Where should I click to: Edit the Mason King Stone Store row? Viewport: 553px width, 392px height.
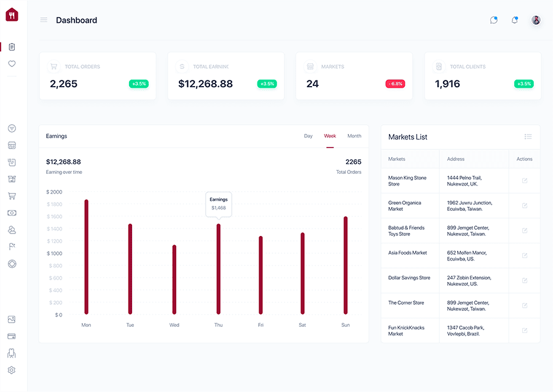525,181
